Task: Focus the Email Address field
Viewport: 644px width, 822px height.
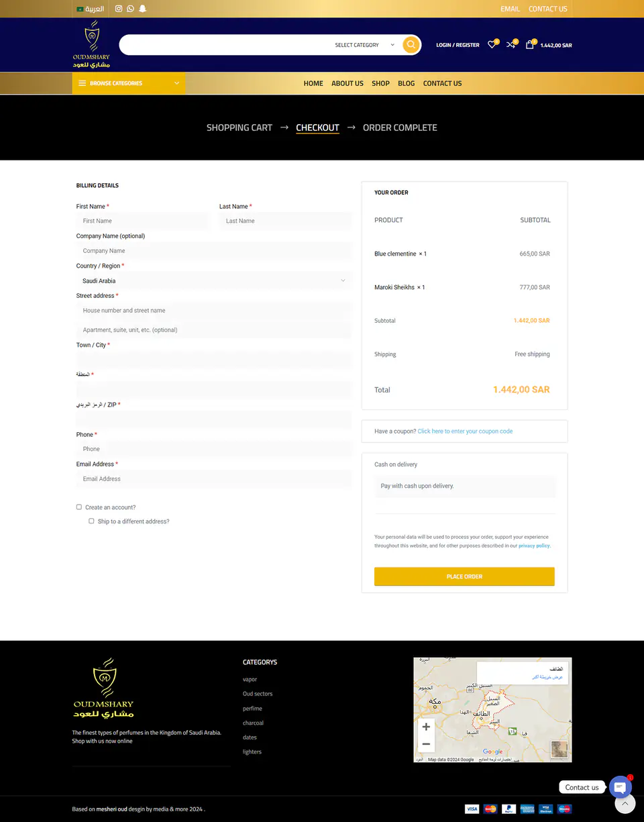Action: click(x=214, y=479)
